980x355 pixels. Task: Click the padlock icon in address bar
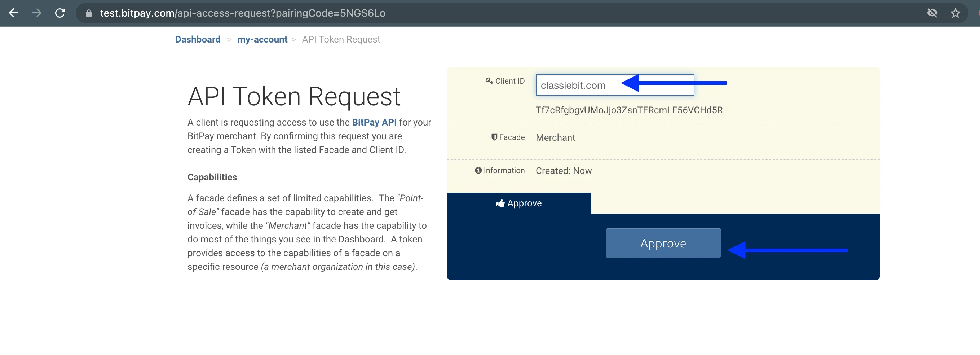click(88, 13)
